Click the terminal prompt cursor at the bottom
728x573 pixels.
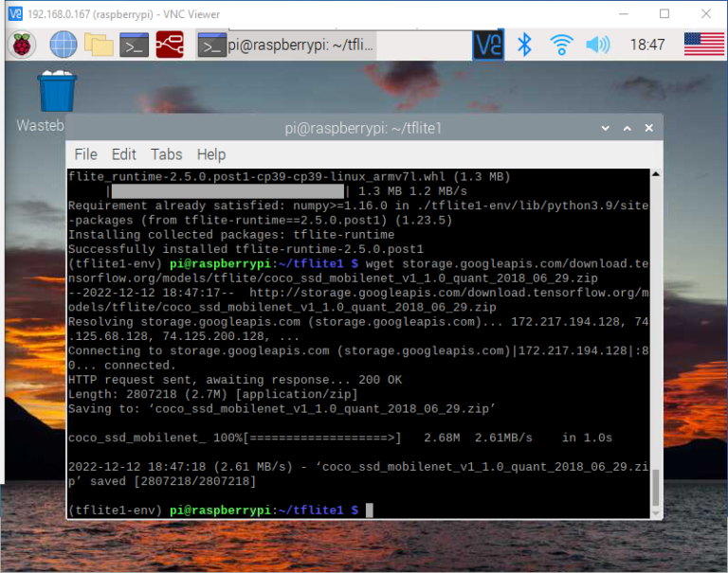click(x=370, y=510)
